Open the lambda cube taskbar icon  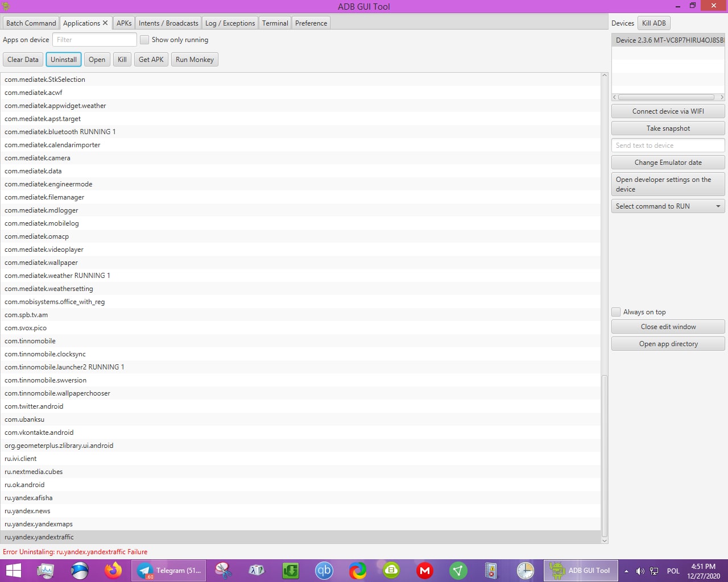click(257, 570)
